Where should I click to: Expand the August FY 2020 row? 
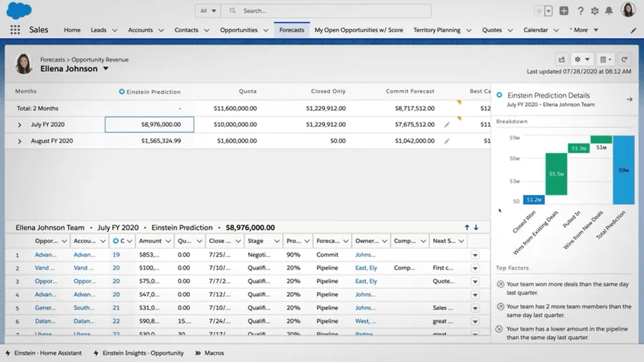click(x=19, y=141)
